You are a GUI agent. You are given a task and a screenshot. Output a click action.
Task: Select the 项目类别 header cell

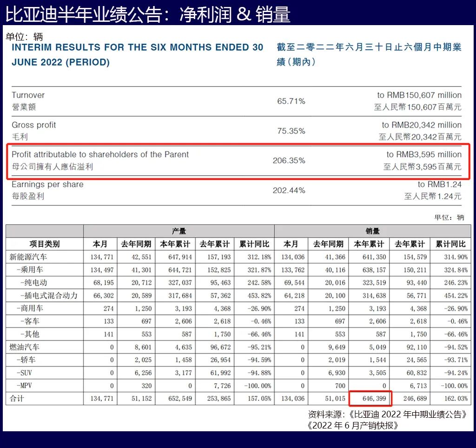(45, 244)
